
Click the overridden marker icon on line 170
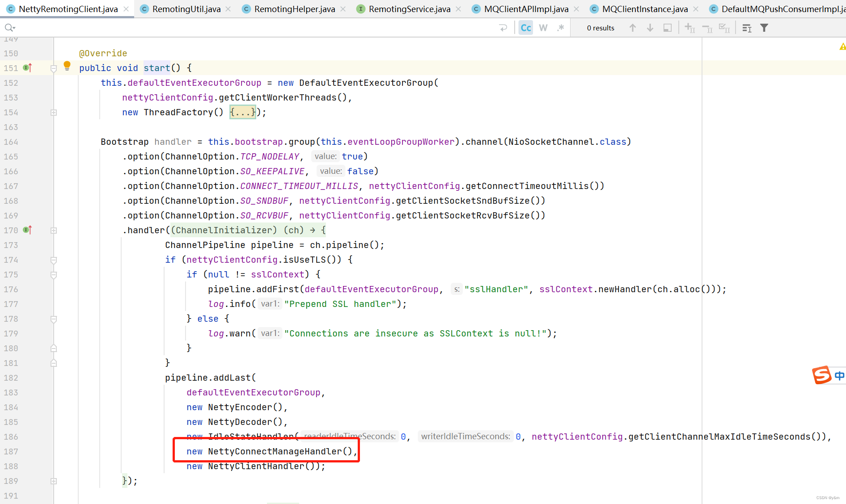[27, 230]
